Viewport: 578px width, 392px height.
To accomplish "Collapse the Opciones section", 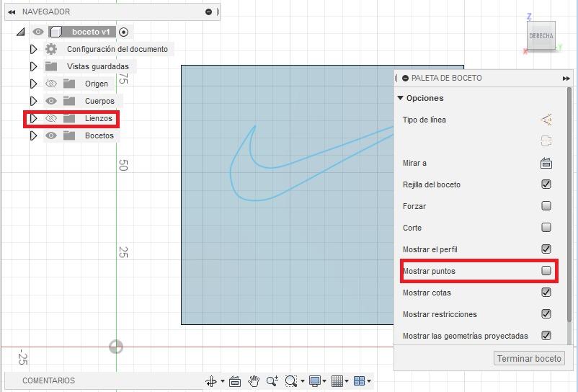I will click(x=400, y=98).
